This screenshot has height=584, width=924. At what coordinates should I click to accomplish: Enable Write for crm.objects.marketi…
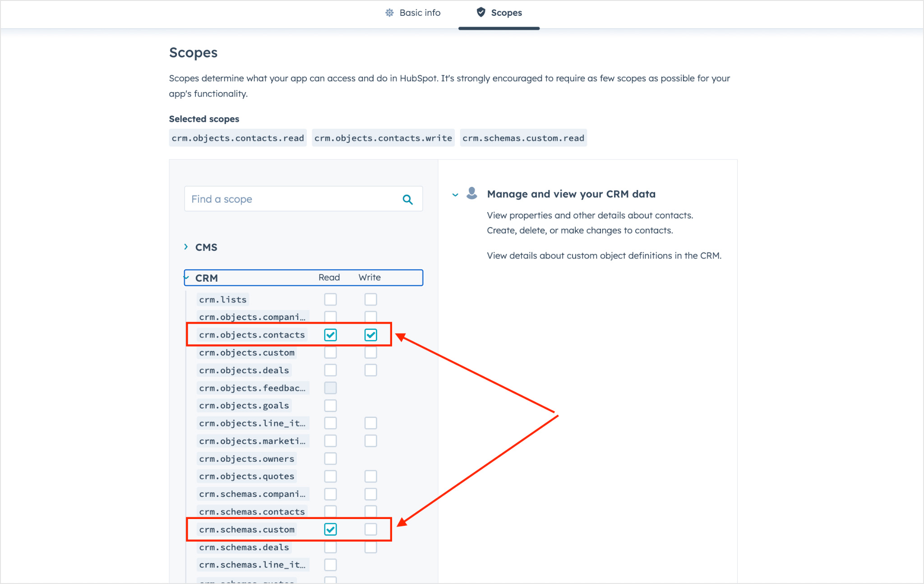click(371, 440)
